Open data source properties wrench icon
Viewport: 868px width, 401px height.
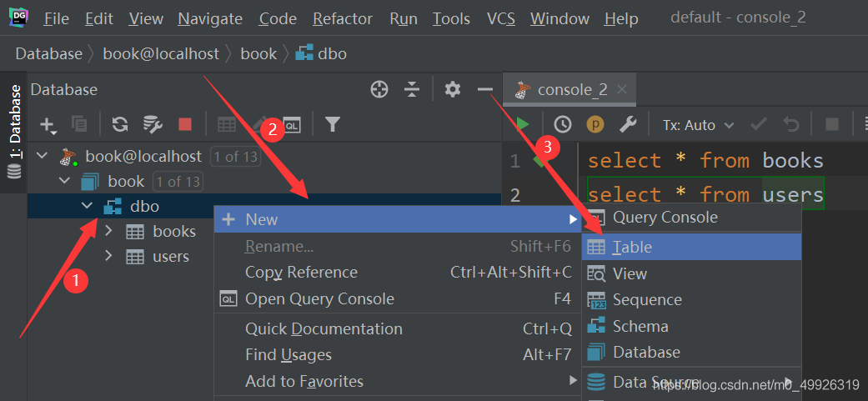pos(153,124)
